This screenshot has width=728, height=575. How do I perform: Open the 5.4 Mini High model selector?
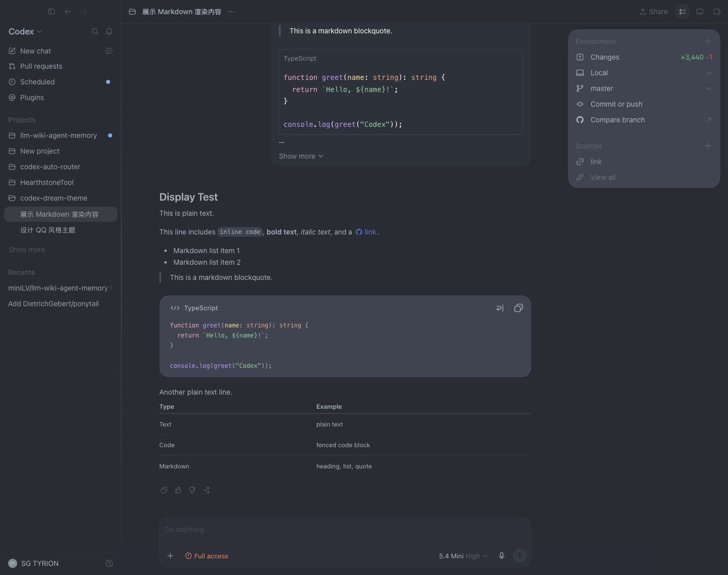tap(463, 556)
